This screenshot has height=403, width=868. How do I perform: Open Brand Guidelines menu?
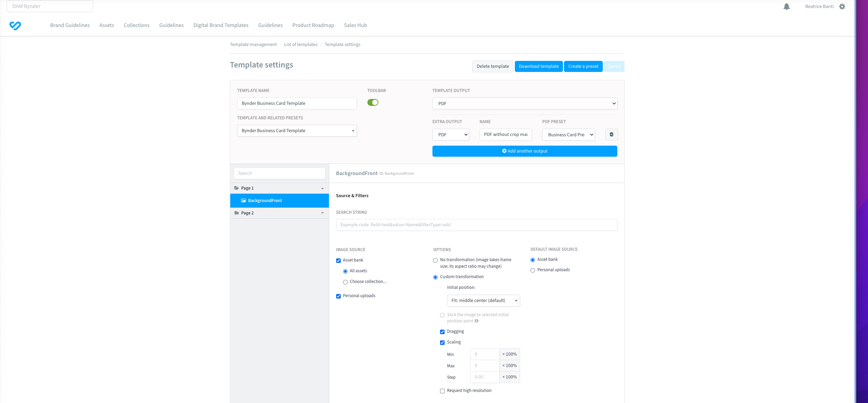click(70, 25)
